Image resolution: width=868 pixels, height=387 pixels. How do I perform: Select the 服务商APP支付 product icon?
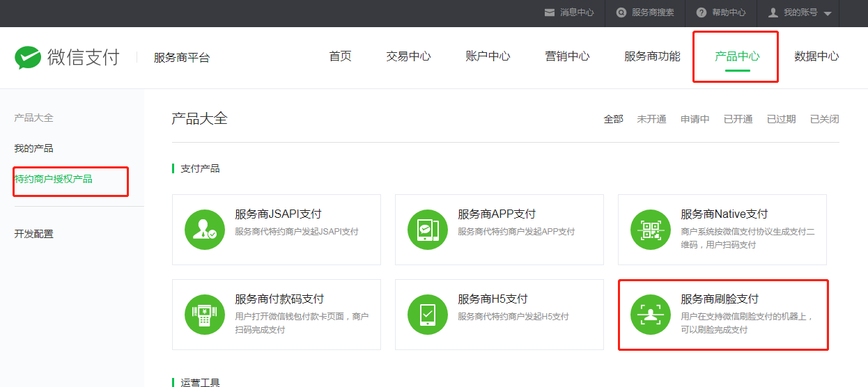[428, 229]
